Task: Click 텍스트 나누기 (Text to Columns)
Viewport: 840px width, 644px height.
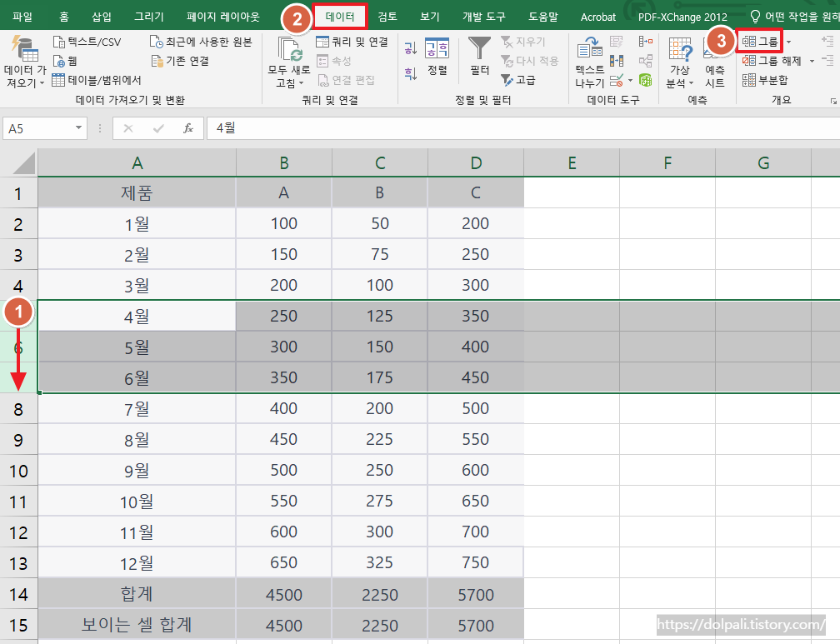Action: pos(589,62)
